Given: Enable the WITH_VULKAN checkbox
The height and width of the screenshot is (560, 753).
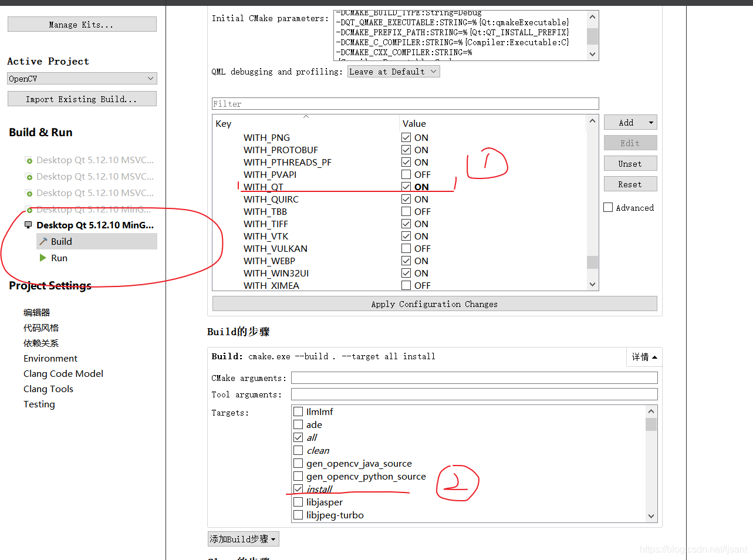Looking at the screenshot, I should pyautogui.click(x=406, y=248).
